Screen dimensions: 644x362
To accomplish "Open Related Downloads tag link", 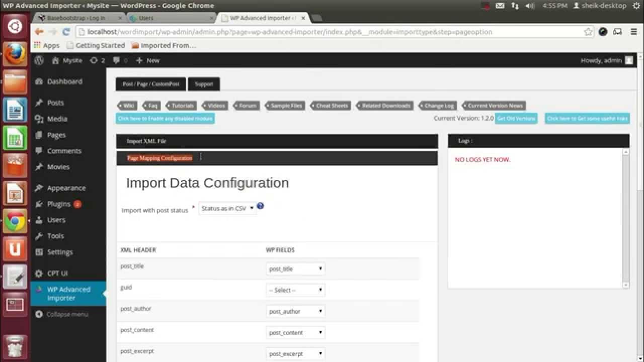I will coord(384,106).
